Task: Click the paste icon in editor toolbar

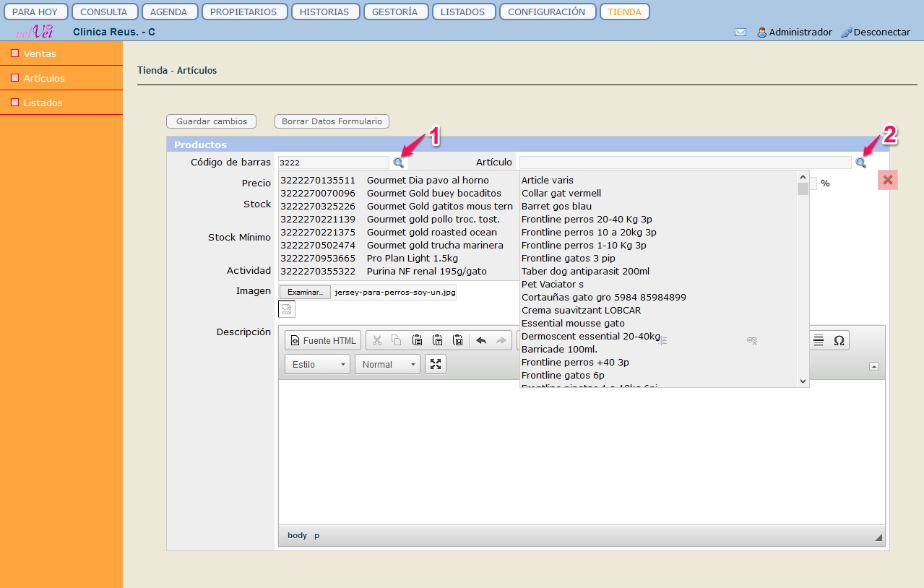Action: (x=417, y=340)
